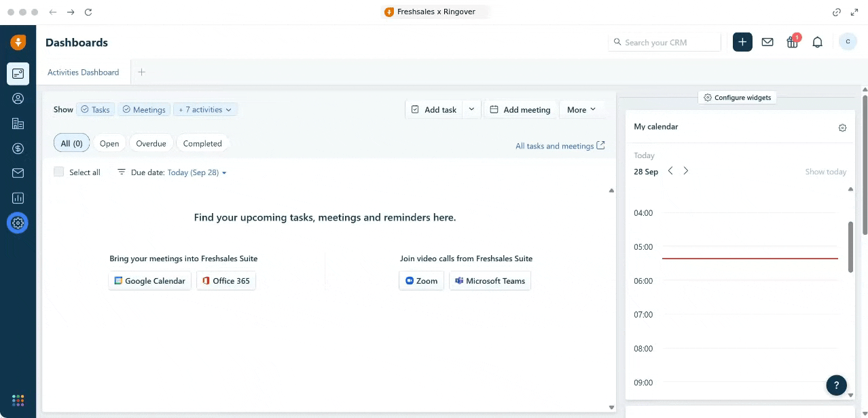Select the All (0) filter tab
Viewport: 868px width, 418px height.
pos(71,143)
